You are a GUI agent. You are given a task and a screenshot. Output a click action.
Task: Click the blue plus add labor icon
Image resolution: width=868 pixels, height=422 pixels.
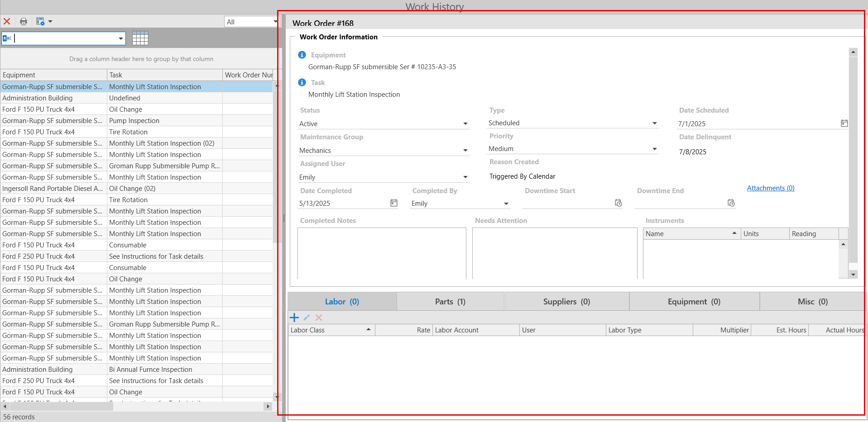[x=294, y=318]
